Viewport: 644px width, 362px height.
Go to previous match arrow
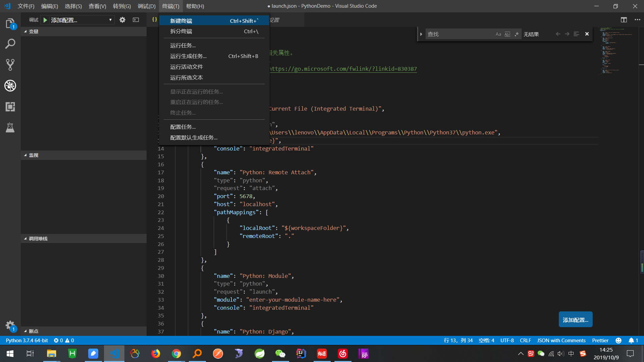click(x=558, y=34)
